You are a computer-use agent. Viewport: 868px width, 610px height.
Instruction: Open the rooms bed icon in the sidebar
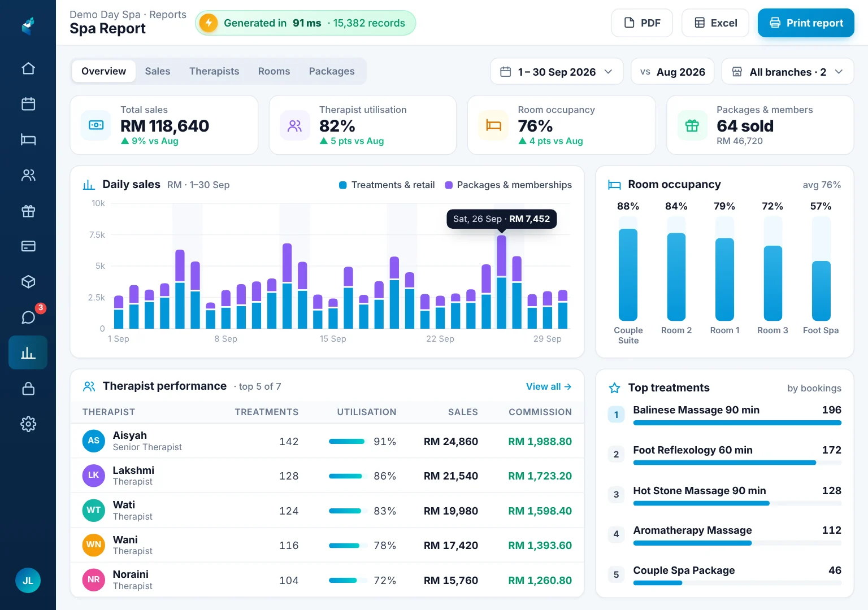[x=28, y=140]
